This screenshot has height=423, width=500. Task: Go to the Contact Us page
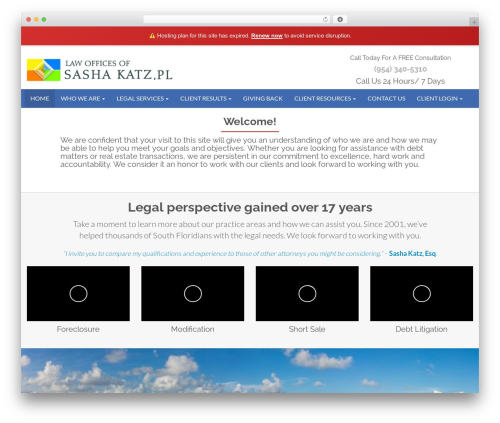click(x=386, y=99)
